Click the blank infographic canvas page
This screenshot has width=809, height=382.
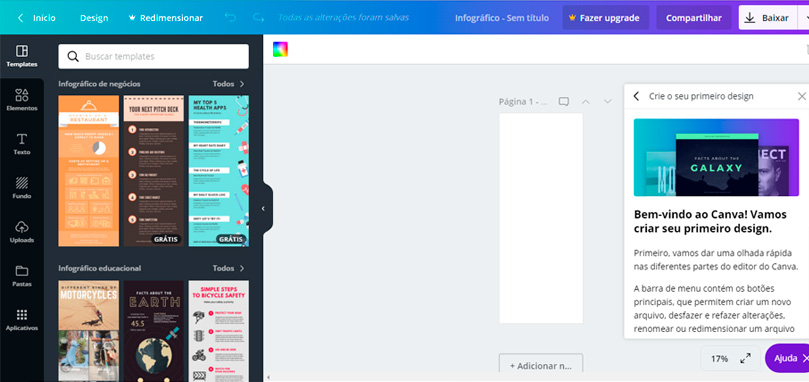541,218
